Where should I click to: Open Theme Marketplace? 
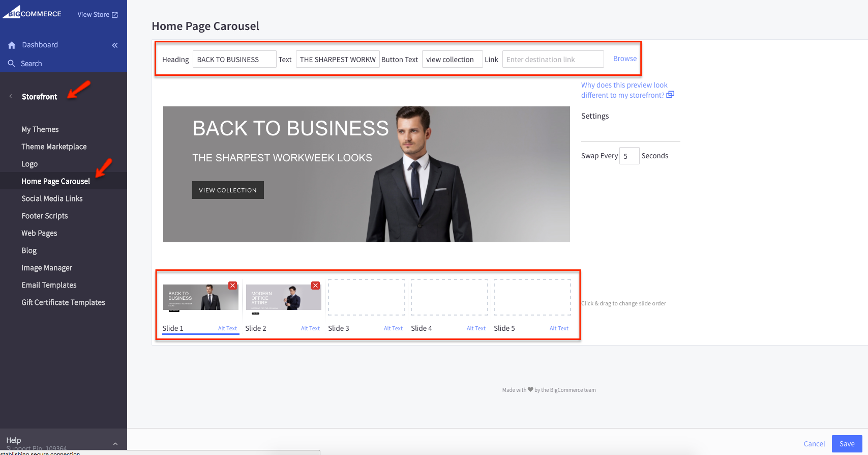point(54,147)
